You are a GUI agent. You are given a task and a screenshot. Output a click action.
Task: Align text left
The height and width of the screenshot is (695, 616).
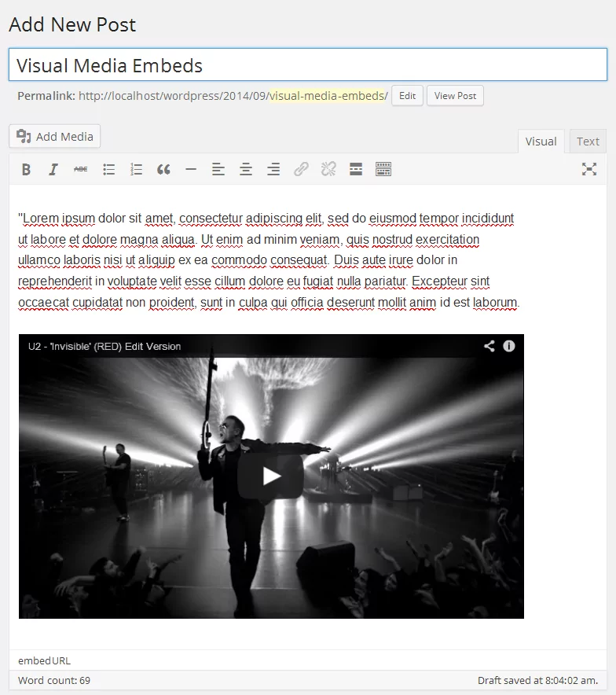pos(218,169)
